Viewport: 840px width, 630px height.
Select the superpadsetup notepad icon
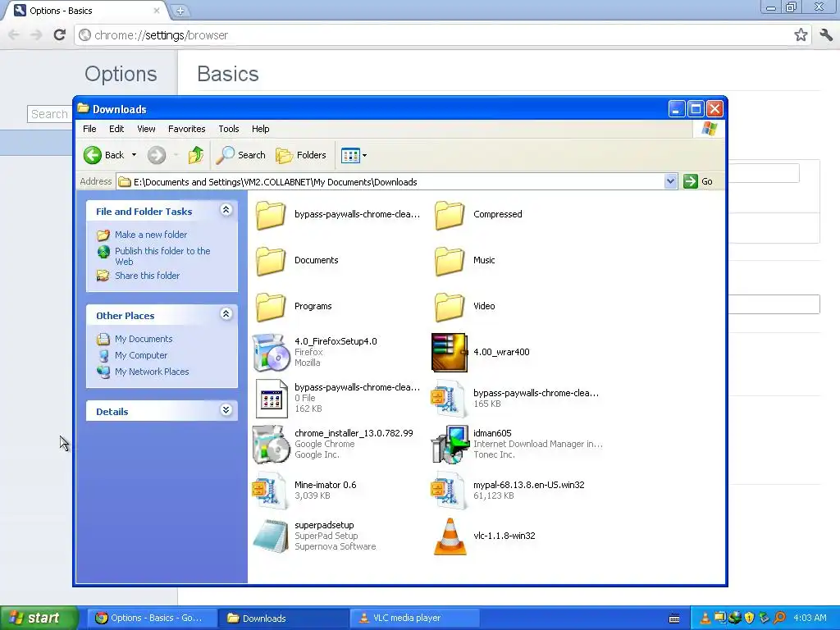tap(271, 536)
